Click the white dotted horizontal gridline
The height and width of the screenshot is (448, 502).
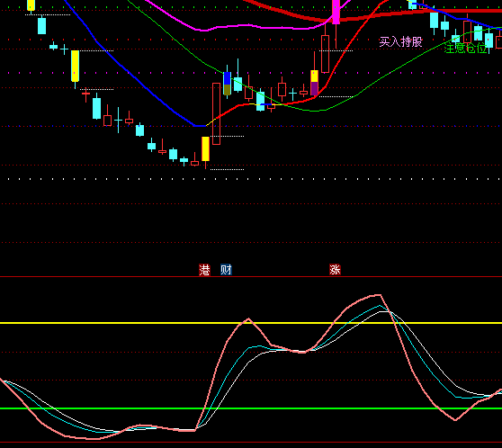[251, 179]
